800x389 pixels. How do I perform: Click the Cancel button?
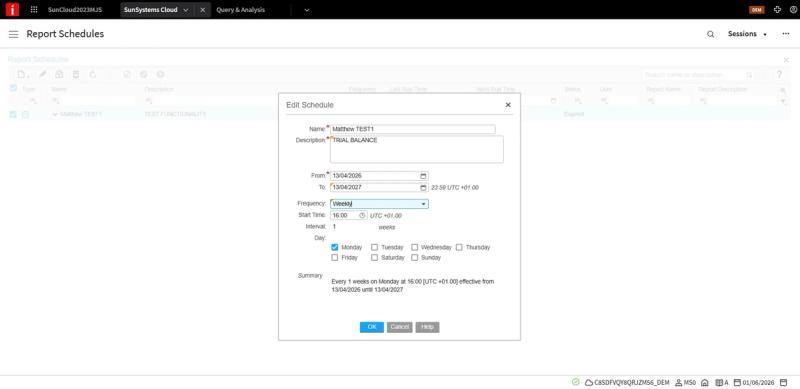[399, 327]
